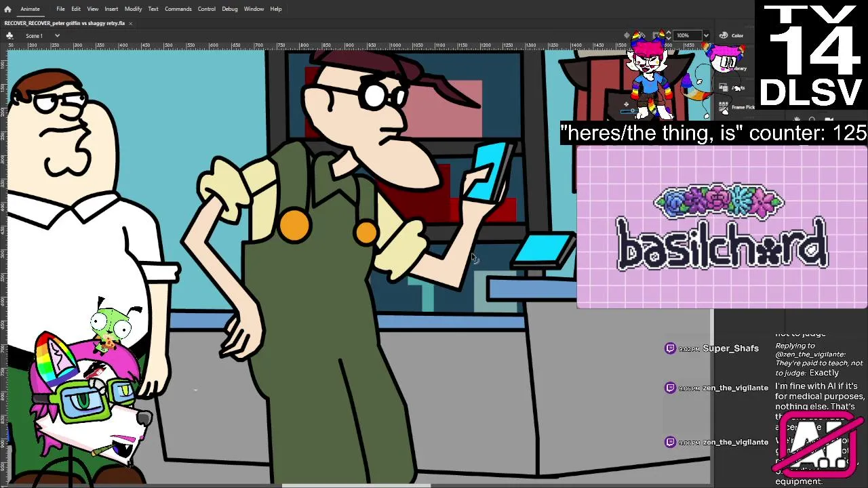
Task: Expand the stage zoom dropdown arrow
Action: click(706, 35)
